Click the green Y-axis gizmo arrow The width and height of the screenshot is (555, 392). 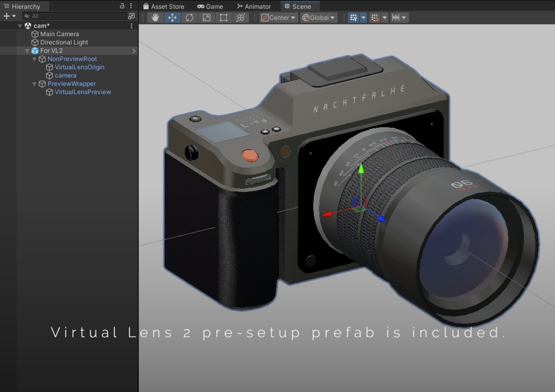coord(360,168)
